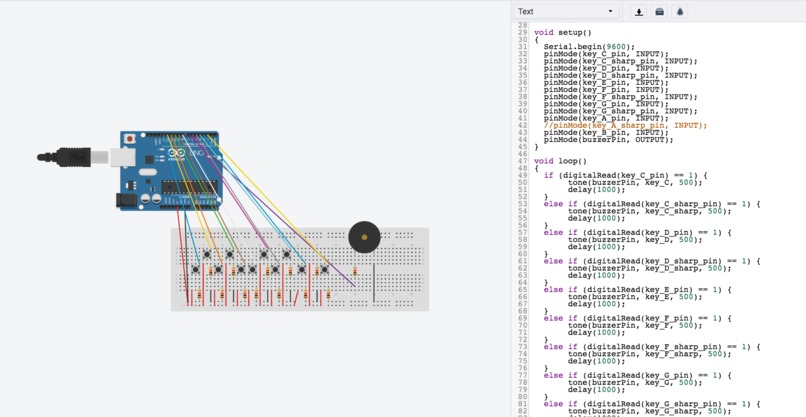The image size is (806, 417).
Task: Click the tone(buzzerPin, key_C, 500) line
Action: 635,183
